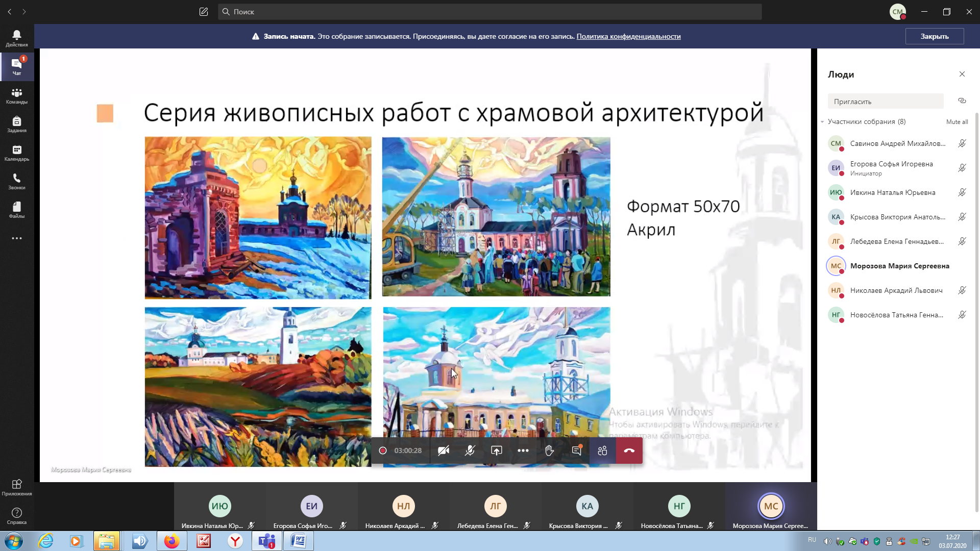Open the privacy policy link in banner
The height and width of the screenshot is (551, 980).
(628, 36)
